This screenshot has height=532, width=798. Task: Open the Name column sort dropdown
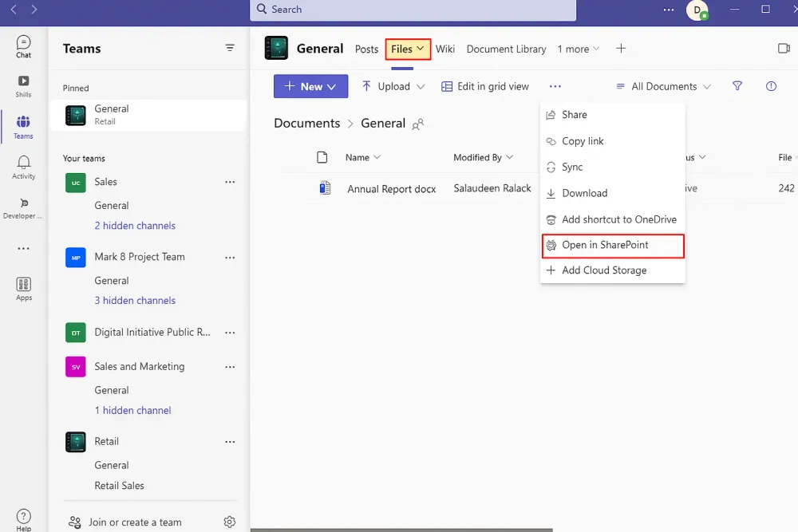click(x=363, y=157)
